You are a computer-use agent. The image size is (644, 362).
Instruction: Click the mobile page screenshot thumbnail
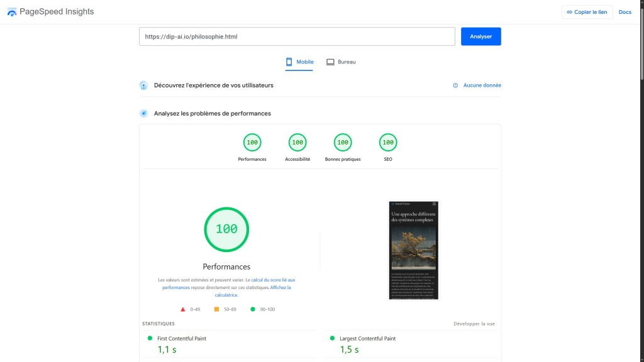pos(413,250)
